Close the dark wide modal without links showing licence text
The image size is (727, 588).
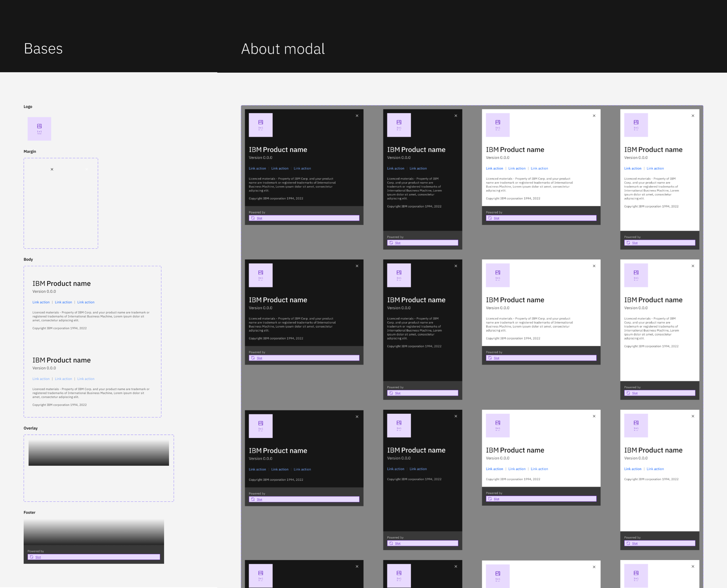pos(357,266)
